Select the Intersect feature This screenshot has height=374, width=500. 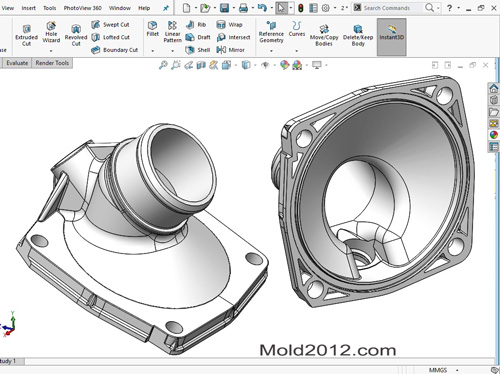coord(233,37)
